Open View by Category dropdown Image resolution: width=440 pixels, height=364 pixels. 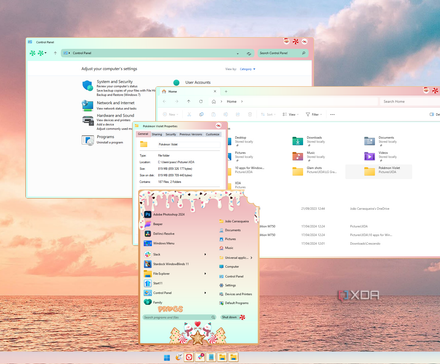(247, 69)
